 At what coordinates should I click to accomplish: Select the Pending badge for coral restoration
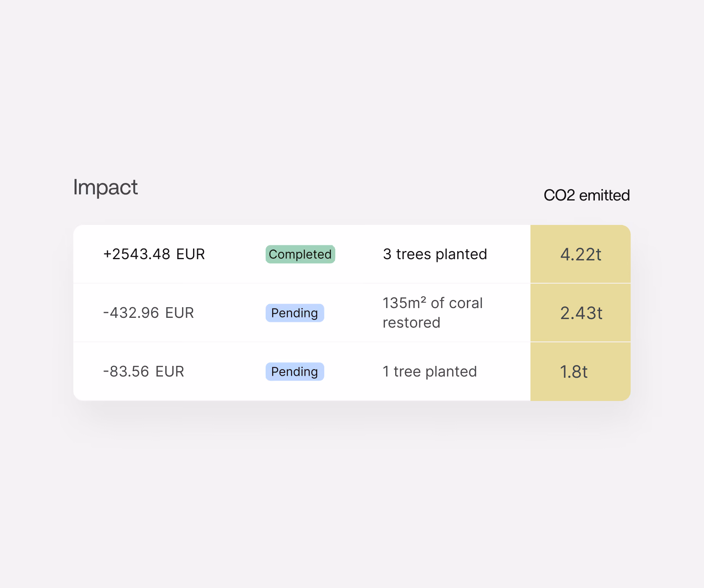(x=295, y=313)
